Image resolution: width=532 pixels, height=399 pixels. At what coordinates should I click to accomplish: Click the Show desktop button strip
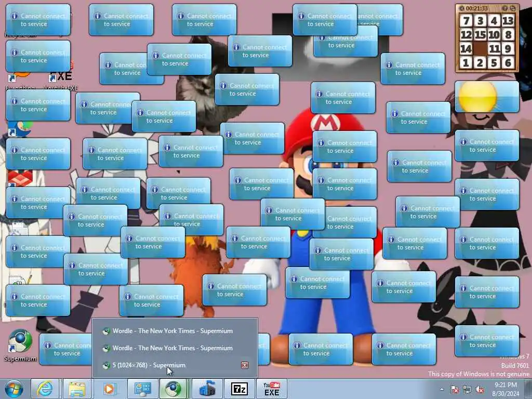pyautogui.click(x=528, y=389)
